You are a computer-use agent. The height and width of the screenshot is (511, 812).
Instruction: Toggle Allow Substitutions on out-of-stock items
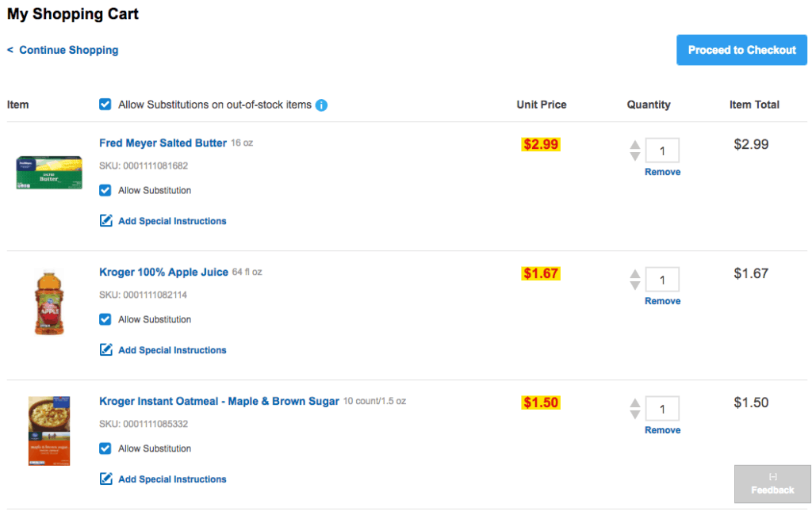click(x=105, y=105)
